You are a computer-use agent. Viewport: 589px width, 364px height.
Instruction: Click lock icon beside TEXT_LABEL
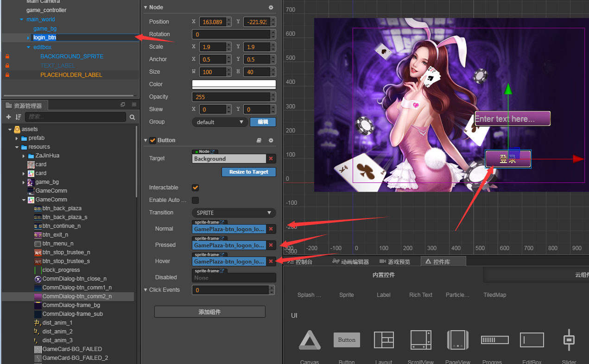tap(7, 66)
